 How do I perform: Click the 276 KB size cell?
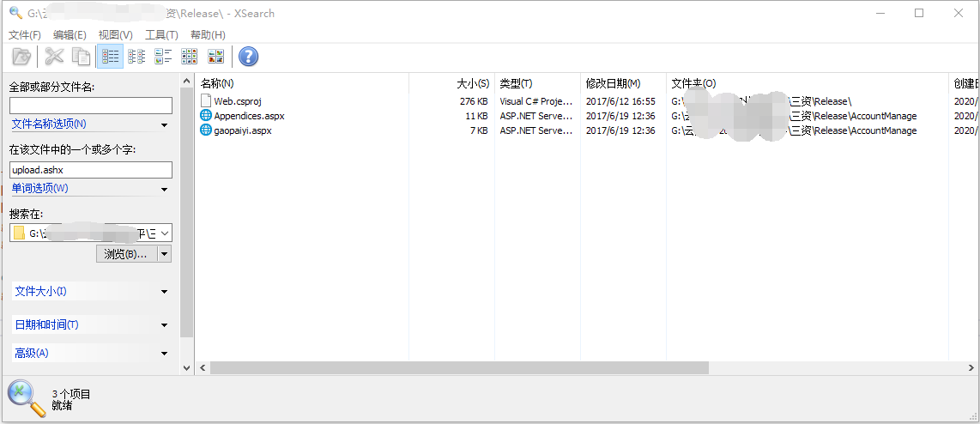[x=474, y=100]
